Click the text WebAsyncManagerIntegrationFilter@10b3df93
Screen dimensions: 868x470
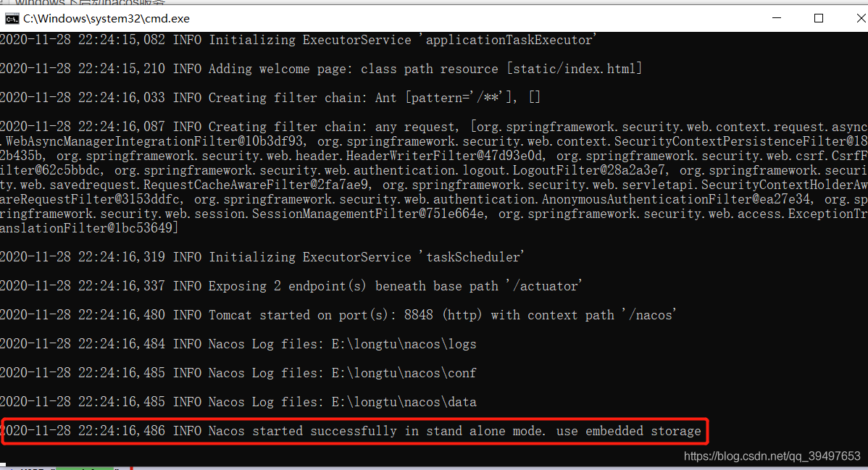(x=154, y=141)
